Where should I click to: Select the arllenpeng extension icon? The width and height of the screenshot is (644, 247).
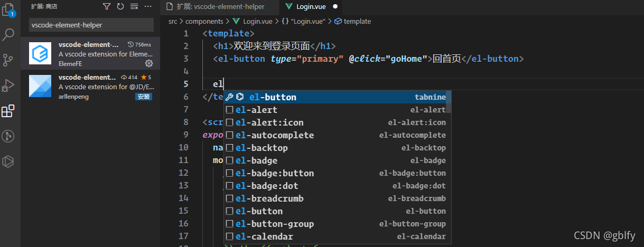click(40, 86)
